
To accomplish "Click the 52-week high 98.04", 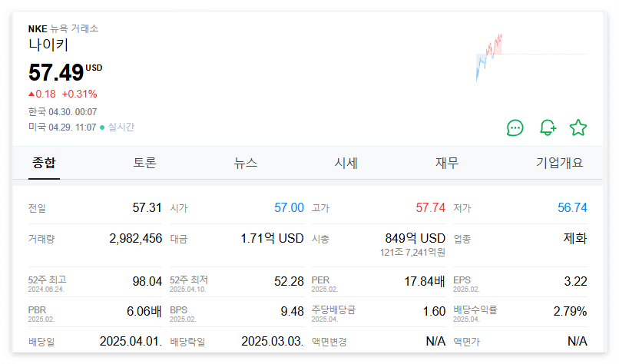I will point(147,282).
